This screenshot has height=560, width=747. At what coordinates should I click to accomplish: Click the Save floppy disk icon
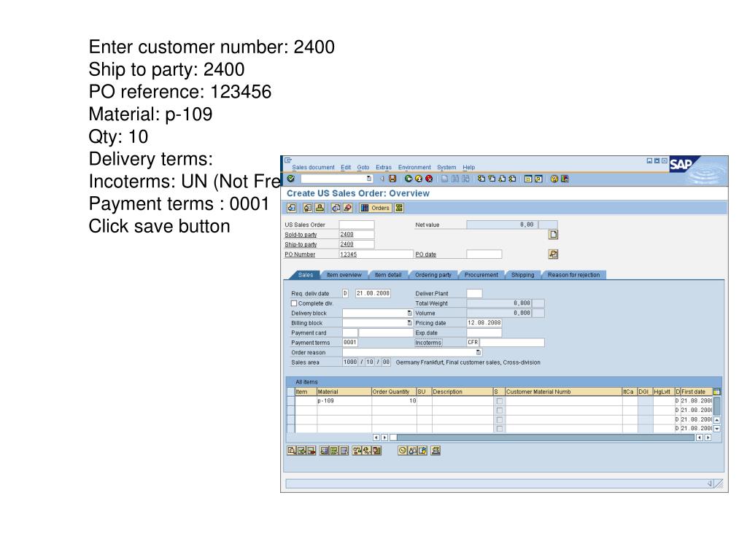(392, 179)
